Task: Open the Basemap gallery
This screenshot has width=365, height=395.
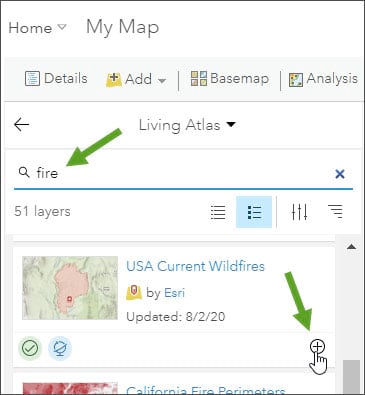Action: [230, 79]
